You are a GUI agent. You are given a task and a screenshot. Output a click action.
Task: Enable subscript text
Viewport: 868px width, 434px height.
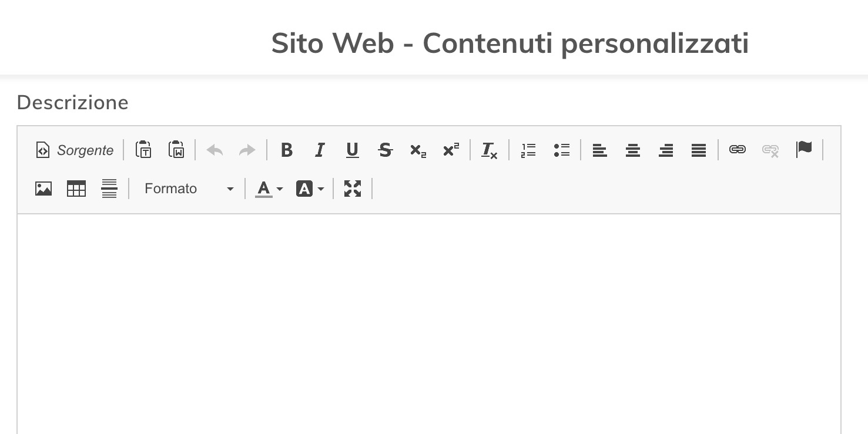pyautogui.click(x=417, y=150)
